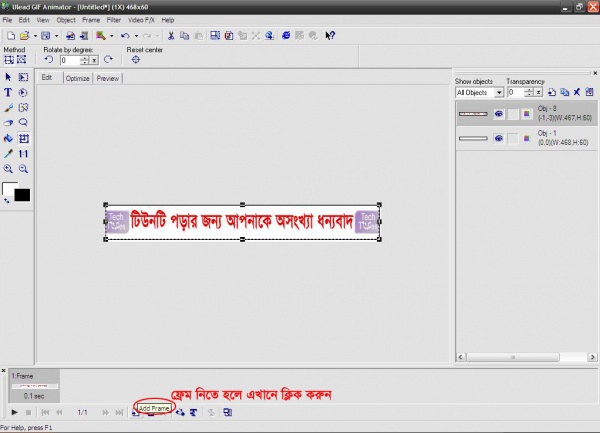Close the object manager panel
Screen dimensions: 600x433
pyautogui.click(x=595, y=73)
